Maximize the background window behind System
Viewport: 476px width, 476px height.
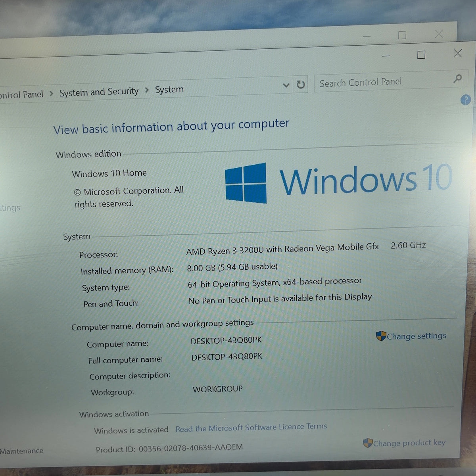402,35
